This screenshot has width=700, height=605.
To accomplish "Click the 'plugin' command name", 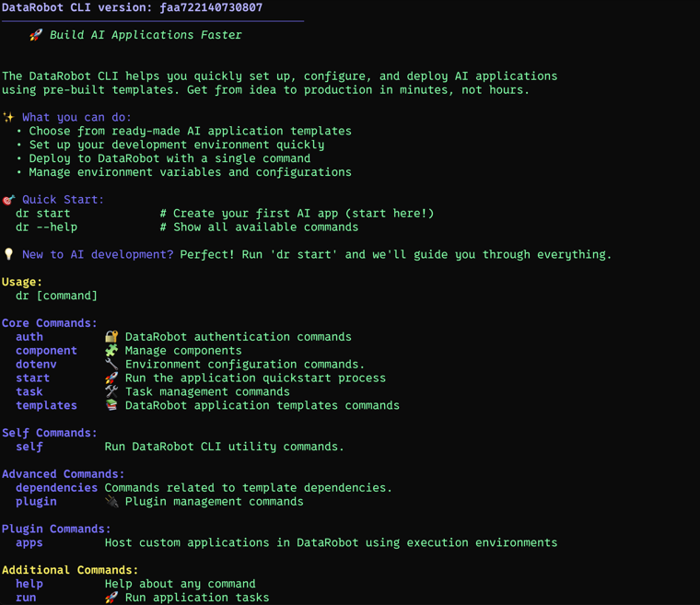I will 36,502.
